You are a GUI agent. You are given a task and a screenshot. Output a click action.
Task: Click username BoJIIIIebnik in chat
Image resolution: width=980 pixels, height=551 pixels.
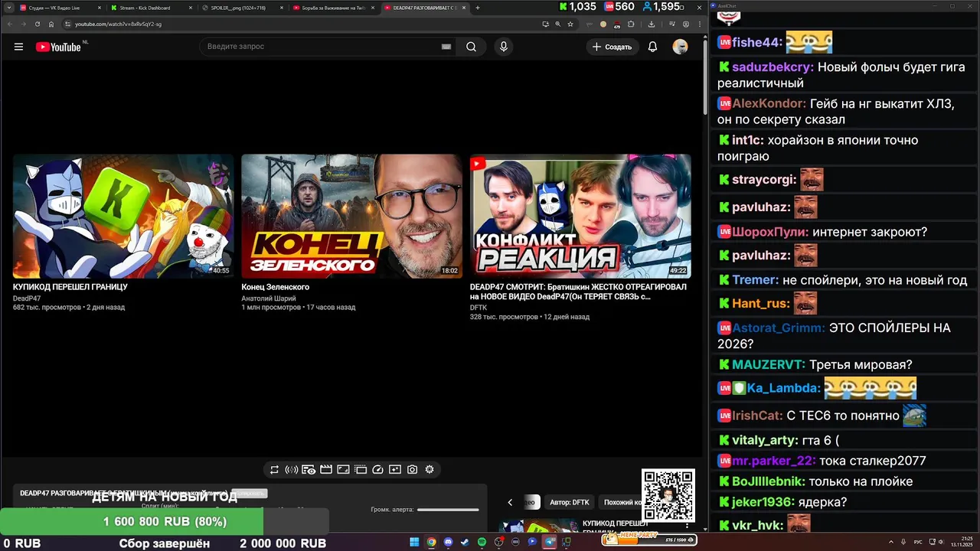pos(768,481)
